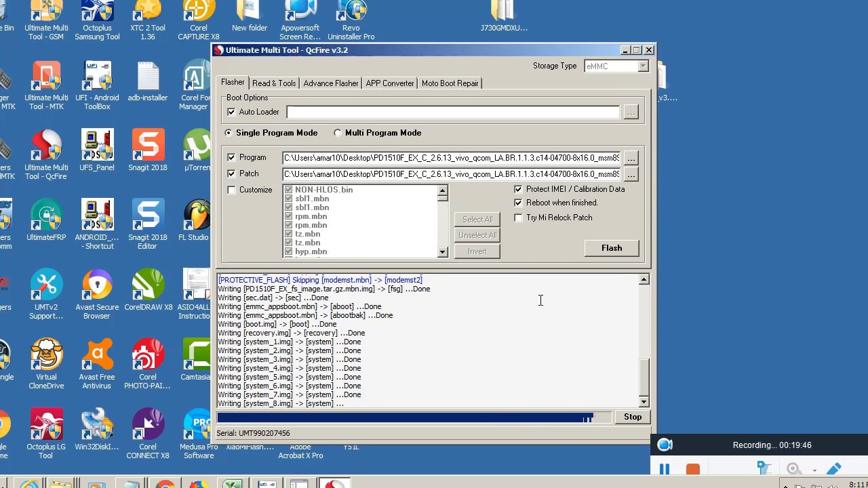The image size is (868, 488).
Task: Pause the screen recording
Action: point(665,469)
